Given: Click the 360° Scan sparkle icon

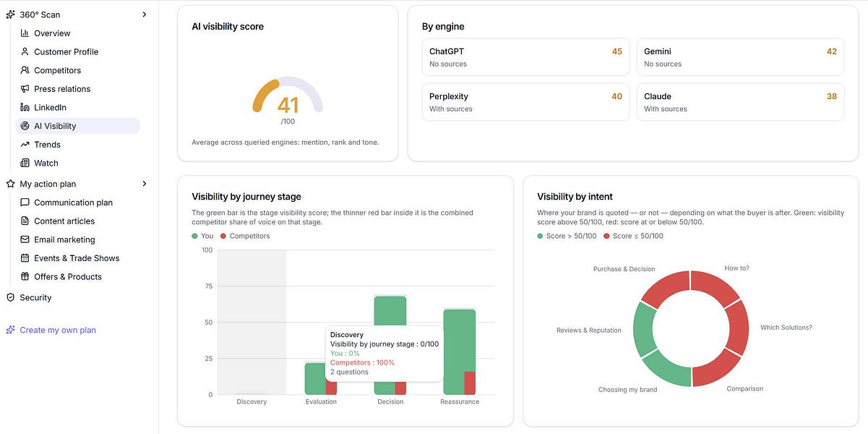Looking at the screenshot, I should click(10, 14).
